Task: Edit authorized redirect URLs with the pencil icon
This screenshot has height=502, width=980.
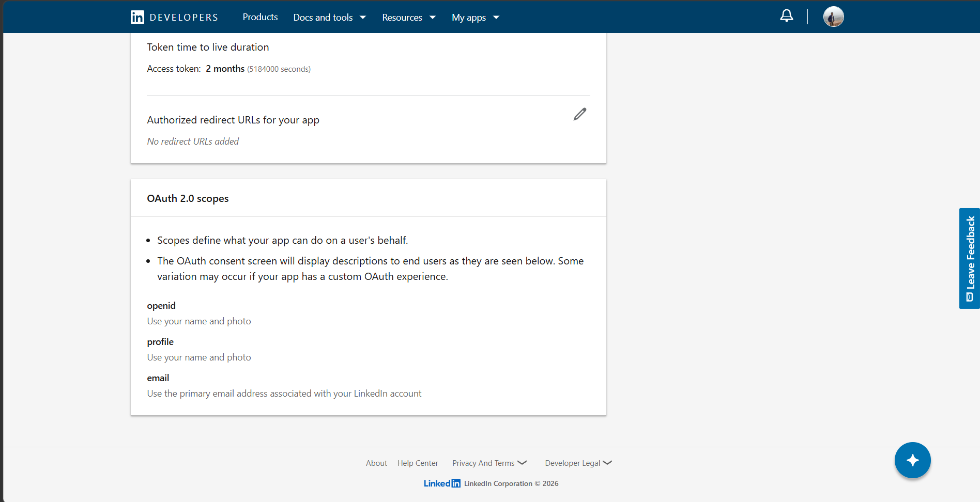Action: point(580,114)
